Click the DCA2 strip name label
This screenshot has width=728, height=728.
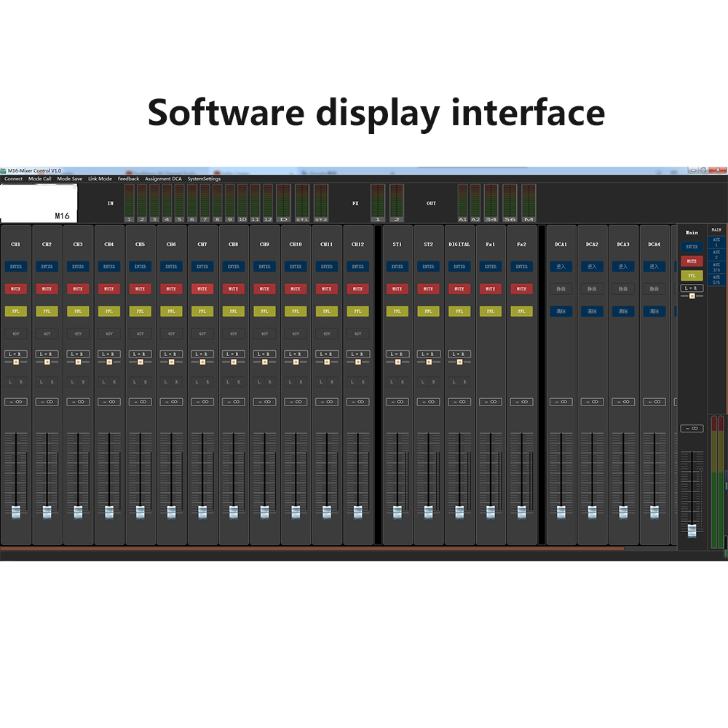tap(592, 244)
